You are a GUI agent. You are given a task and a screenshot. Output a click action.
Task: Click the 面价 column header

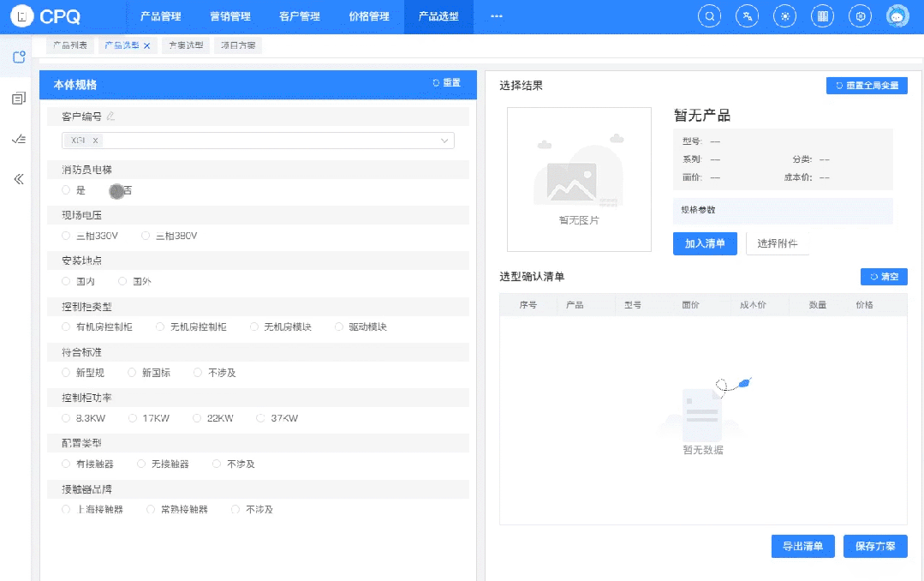[690, 305]
